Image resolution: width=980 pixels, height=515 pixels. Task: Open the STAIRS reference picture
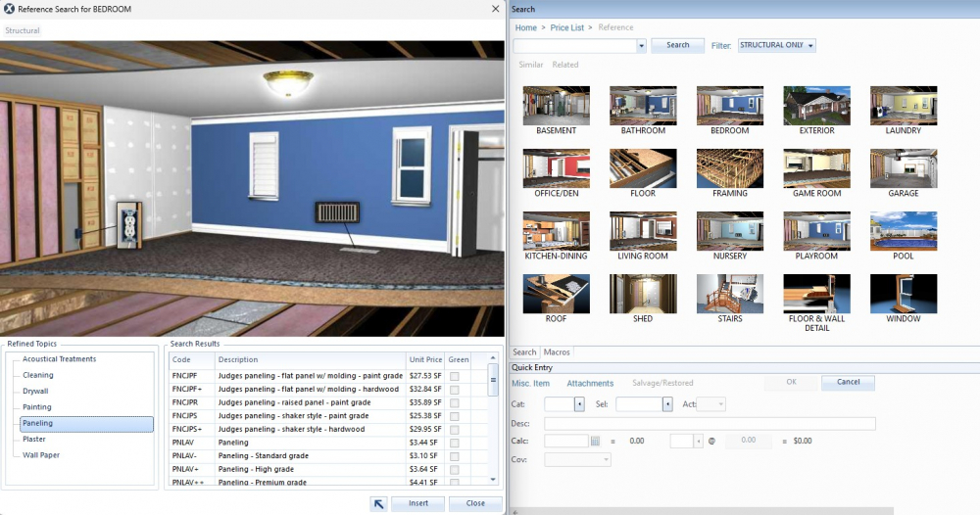(x=729, y=294)
